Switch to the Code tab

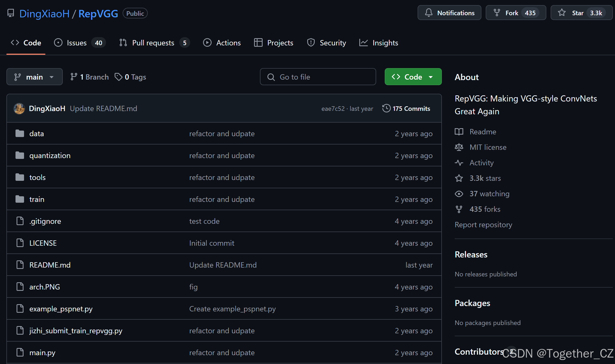click(26, 43)
